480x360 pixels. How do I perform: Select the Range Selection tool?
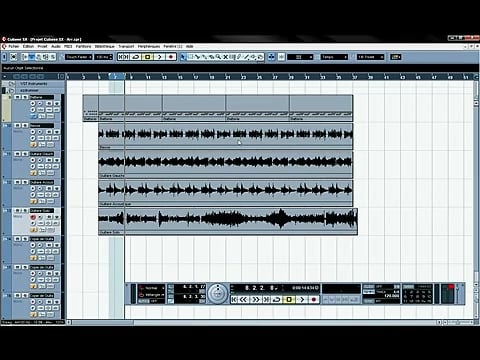(x=190, y=57)
